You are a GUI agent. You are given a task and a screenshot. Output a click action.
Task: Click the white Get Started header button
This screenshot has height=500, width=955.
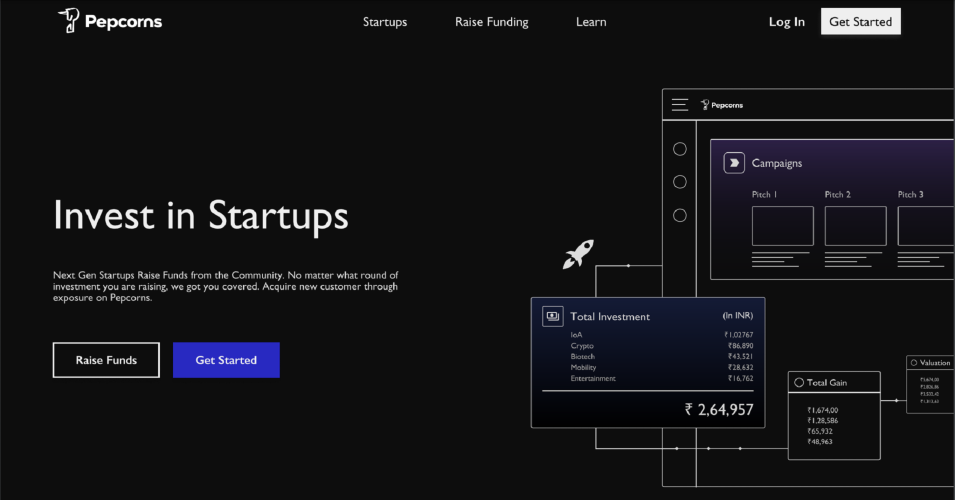[x=860, y=21]
